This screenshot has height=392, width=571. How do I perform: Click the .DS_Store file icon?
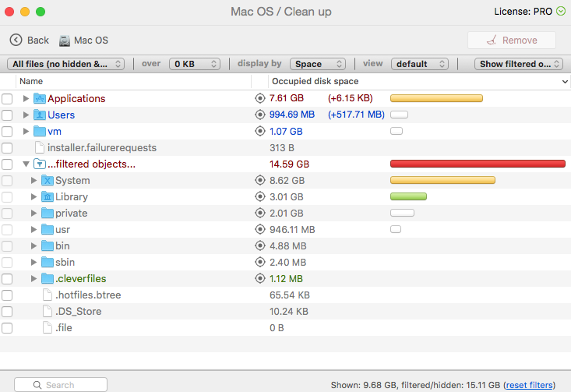pyautogui.click(x=48, y=311)
